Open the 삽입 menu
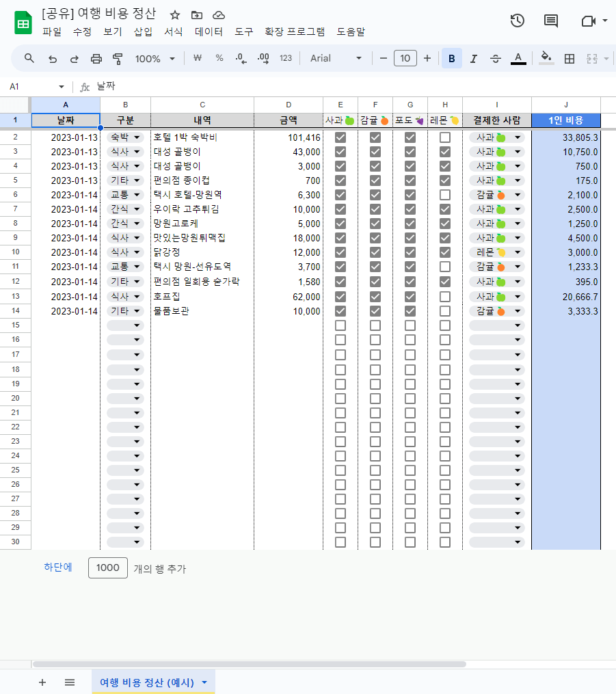 pos(143,31)
